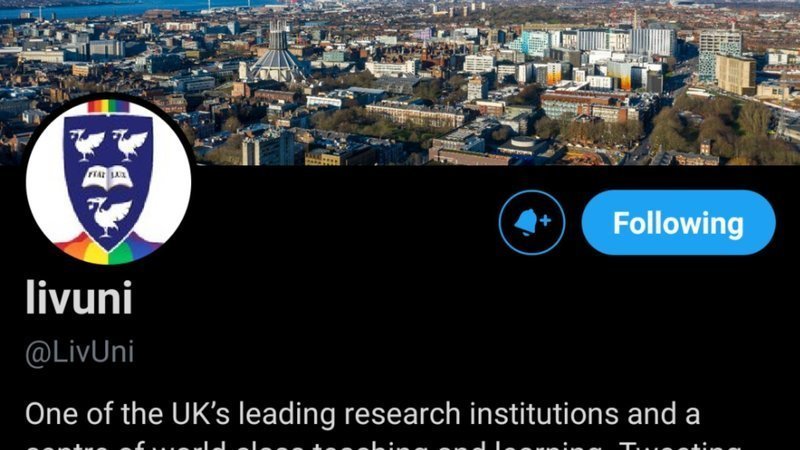Screen dimensions: 800x450
Task: Click the @LivUni handle
Action: pyautogui.click(x=80, y=352)
